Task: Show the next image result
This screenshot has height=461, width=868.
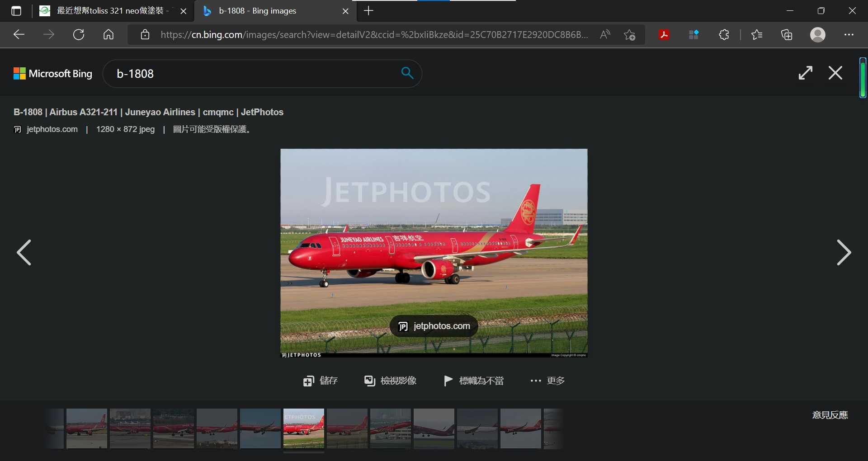Action: (x=844, y=252)
